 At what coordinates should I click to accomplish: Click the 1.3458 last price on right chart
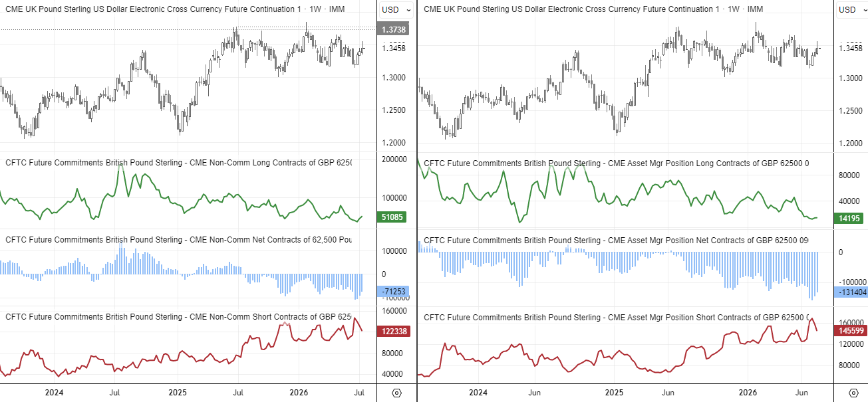(850, 49)
